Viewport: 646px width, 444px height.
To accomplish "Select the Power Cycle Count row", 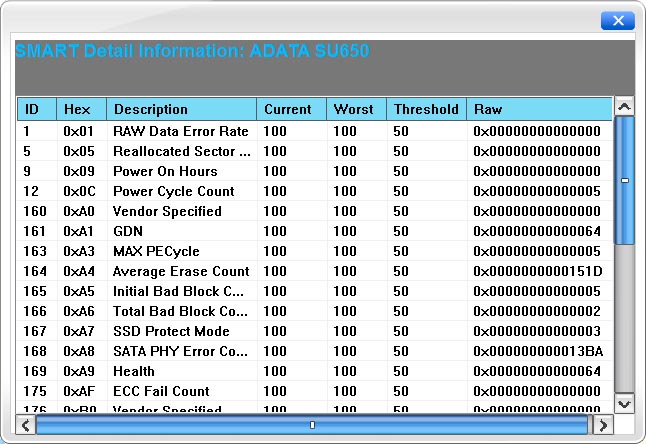I will point(315,191).
